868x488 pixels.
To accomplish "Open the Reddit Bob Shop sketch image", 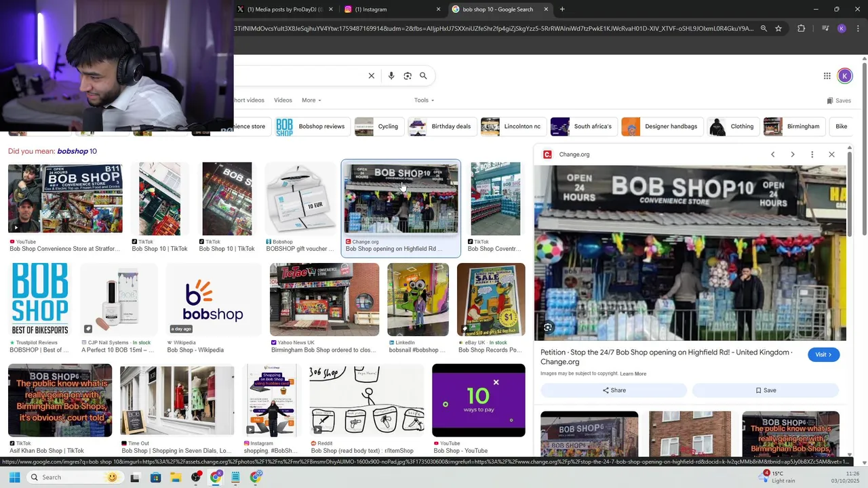I will (x=367, y=400).
